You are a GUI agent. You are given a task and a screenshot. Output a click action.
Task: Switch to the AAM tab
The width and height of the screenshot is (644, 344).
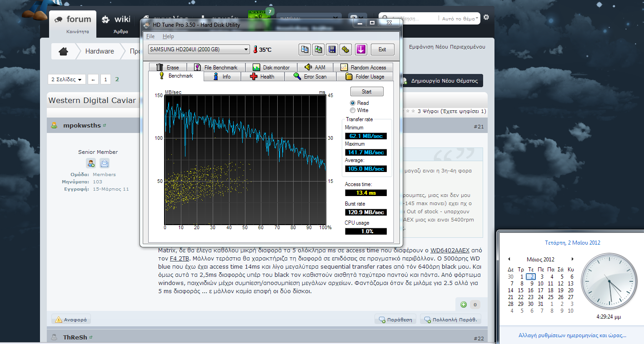pos(315,67)
